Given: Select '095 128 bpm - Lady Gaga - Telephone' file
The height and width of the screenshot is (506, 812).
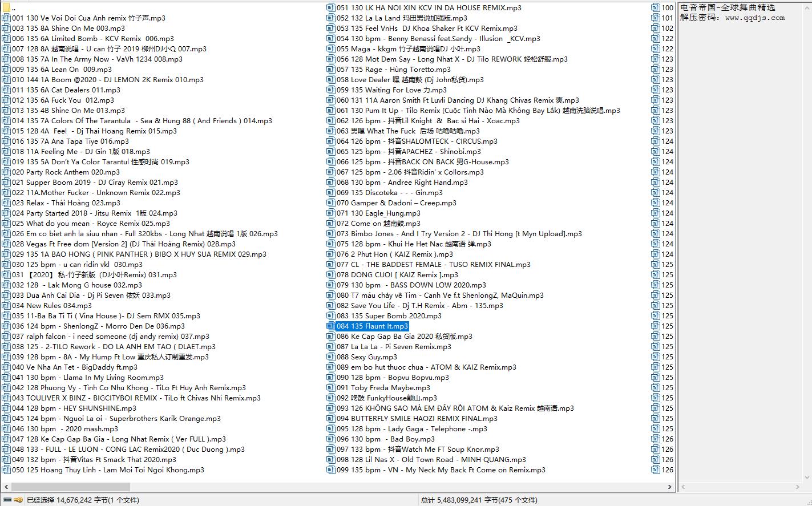Looking at the screenshot, I should [411, 429].
